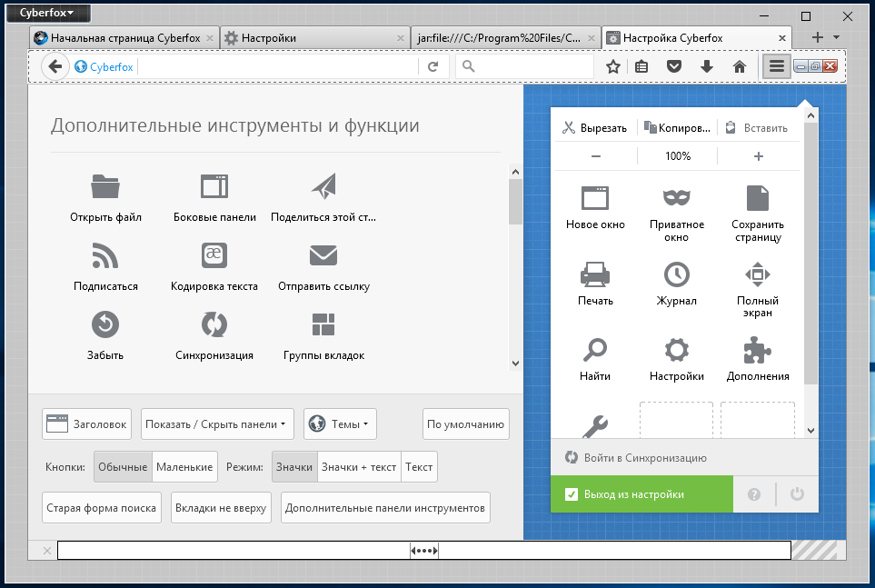Select the 'Синхронизация' sync icon
The image size is (875, 588).
tap(214, 324)
